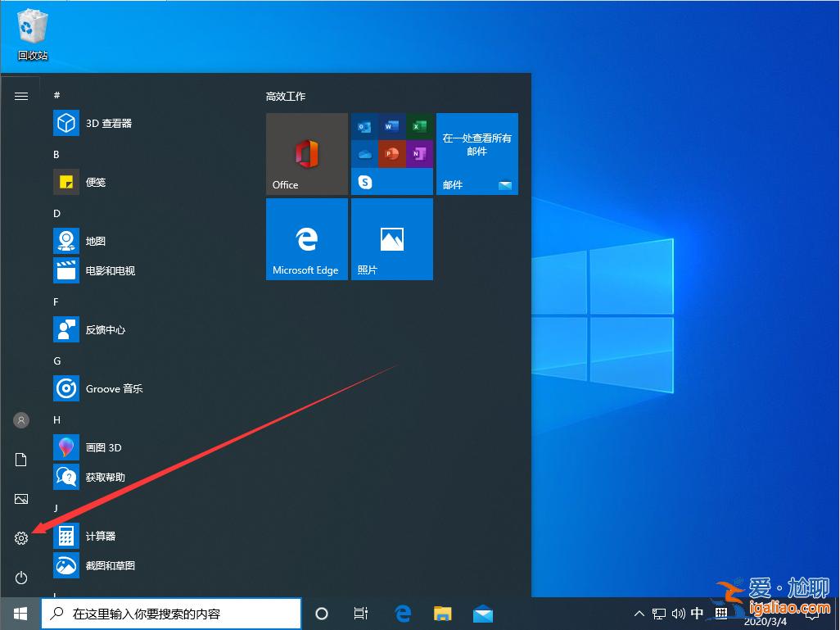This screenshot has height=630, width=840.
Task: Open the user account sidebar button
Action: pyautogui.click(x=21, y=420)
